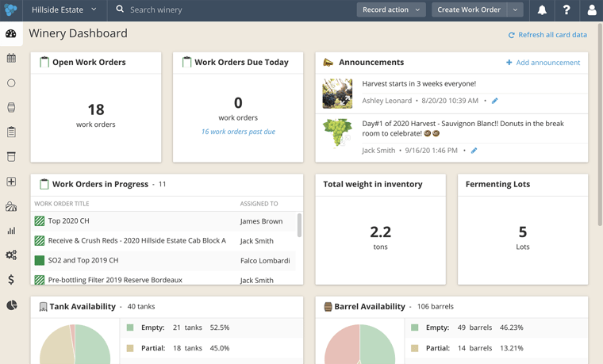Image resolution: width=603 pixels, height=364 pixels.
Task: Open SO2 and Top 2019 CH work order
Action: (83, 260)
